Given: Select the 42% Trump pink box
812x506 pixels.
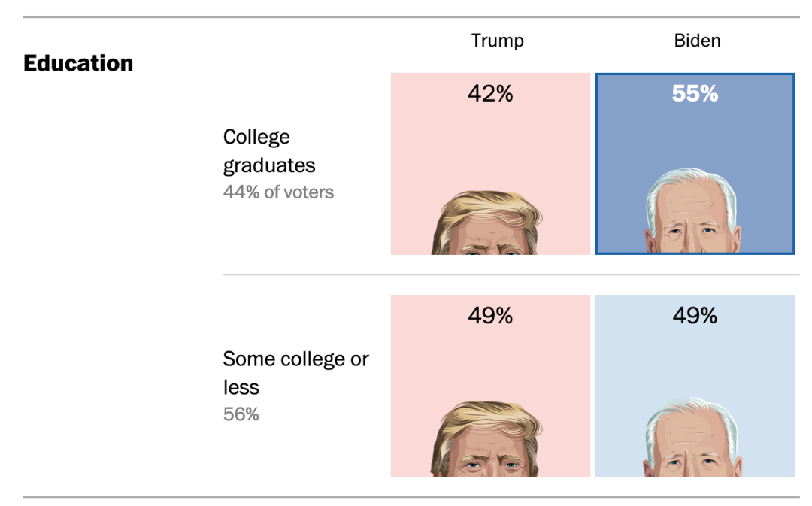Looking at the screenshot, I should click(x=490, y=164).
